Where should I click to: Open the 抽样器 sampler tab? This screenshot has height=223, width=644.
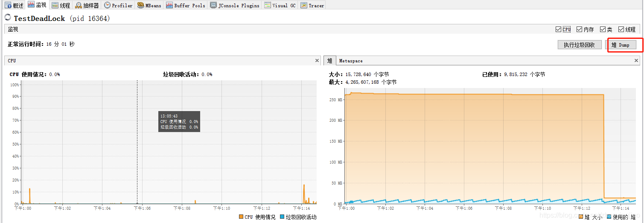[87, 6]
